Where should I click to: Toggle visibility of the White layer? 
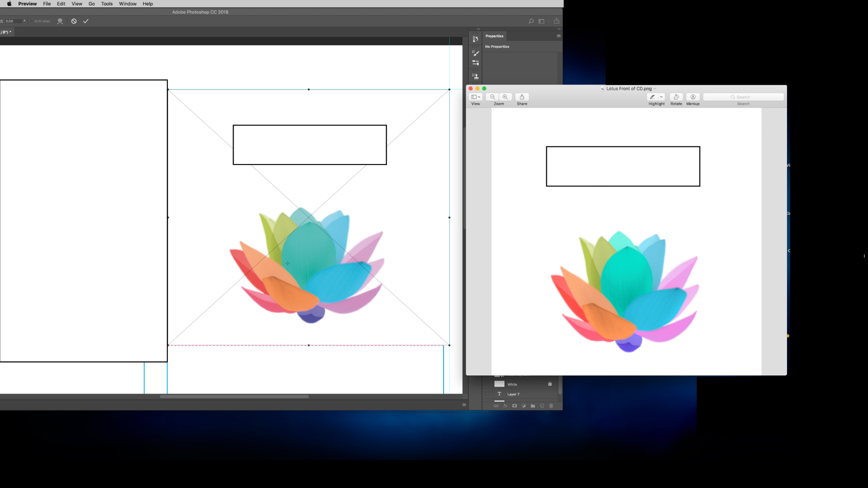point(487,384)
